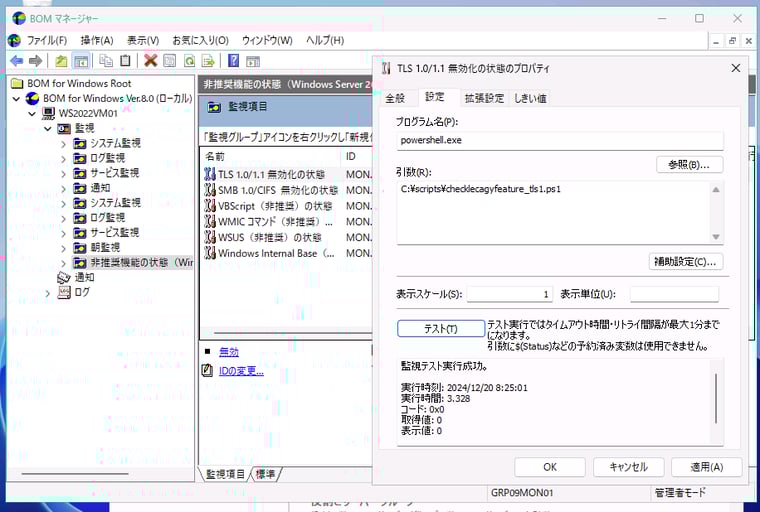Open the ウィンドウ(W) menu

click(x=267, y=40)
